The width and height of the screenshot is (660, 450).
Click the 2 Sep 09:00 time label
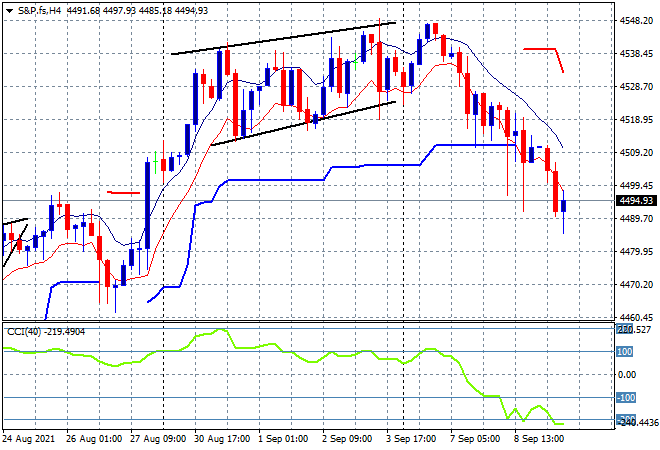[x=347, y=439]
